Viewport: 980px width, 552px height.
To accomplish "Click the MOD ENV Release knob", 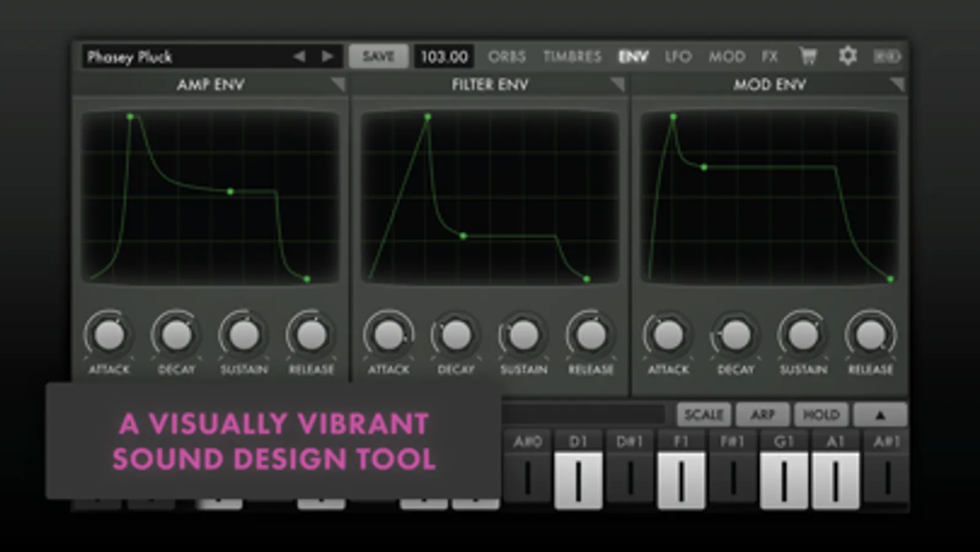I will [870, 335].
